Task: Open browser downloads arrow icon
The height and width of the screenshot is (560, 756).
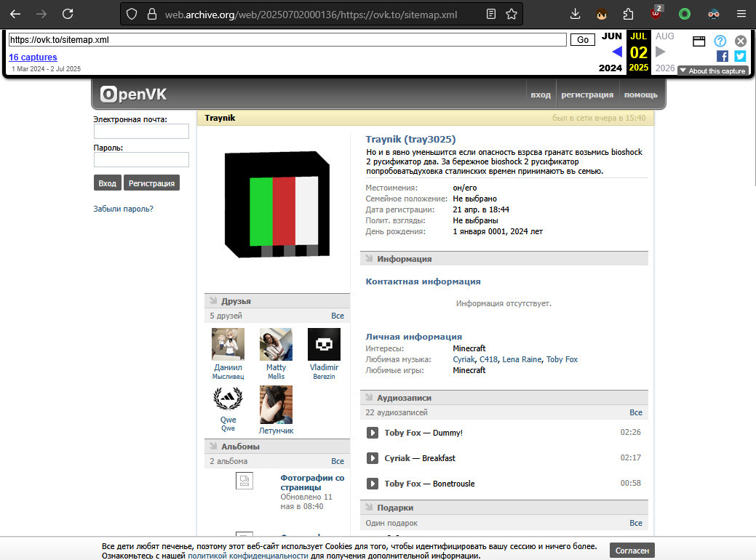Action: [x=575, y=14]
